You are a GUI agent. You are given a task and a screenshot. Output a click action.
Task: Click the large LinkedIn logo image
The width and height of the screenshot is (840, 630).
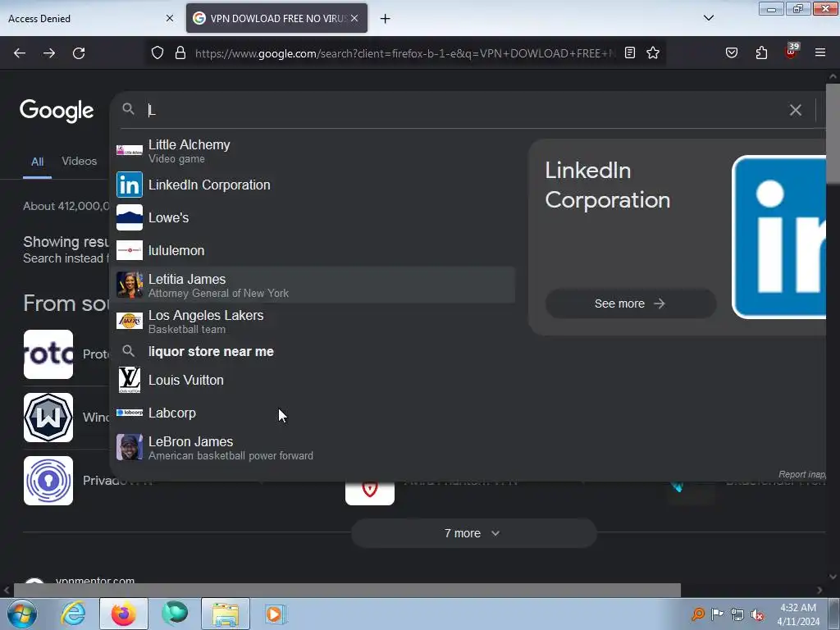779,237
